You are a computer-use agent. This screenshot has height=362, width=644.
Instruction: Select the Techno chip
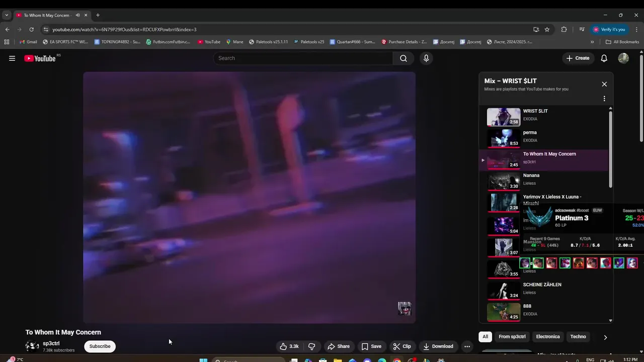pos(578,337)
